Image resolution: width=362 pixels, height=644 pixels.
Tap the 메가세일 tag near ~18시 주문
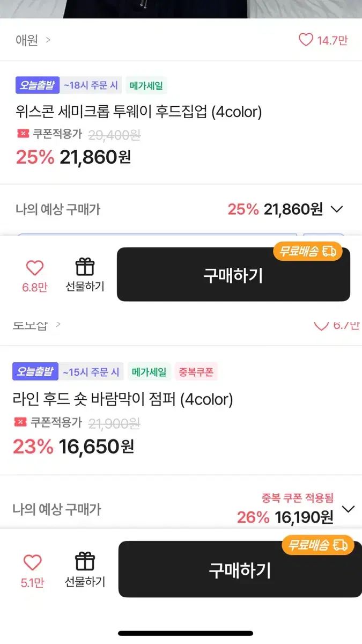point(146,85)
